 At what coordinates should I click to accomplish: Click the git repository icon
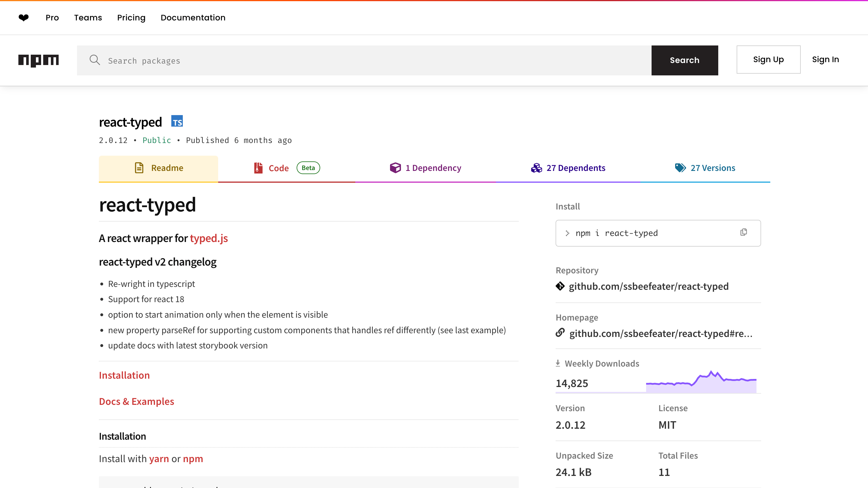(x=560, y=286)
